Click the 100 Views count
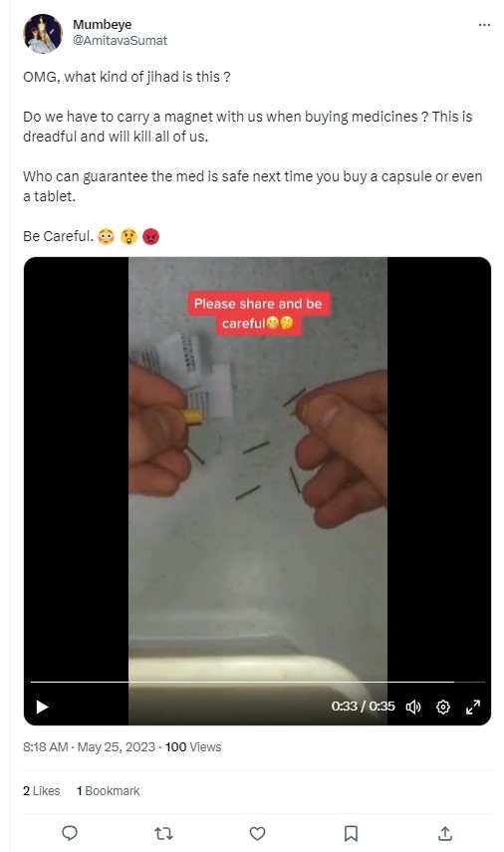 193,747
